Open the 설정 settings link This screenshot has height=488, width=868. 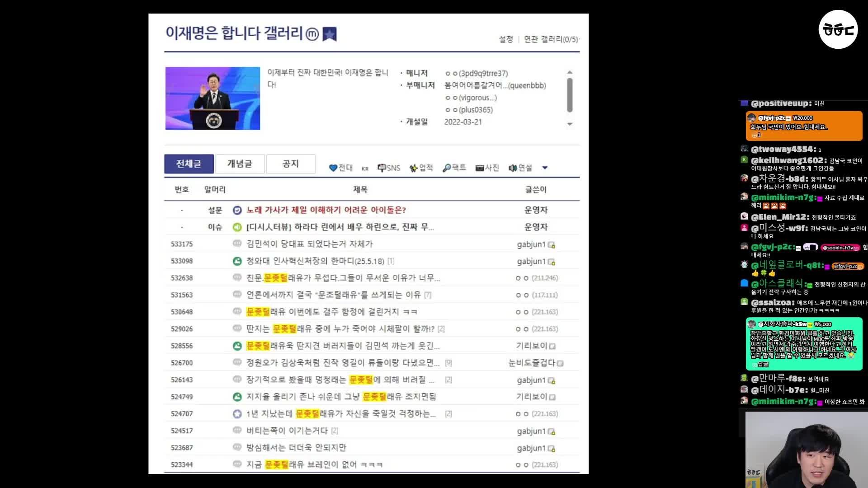506,39
